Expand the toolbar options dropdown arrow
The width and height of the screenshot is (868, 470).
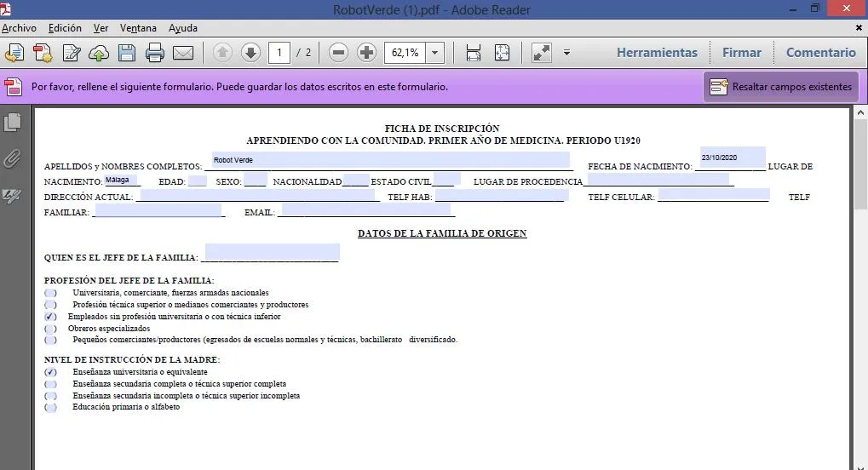point(566,53)
